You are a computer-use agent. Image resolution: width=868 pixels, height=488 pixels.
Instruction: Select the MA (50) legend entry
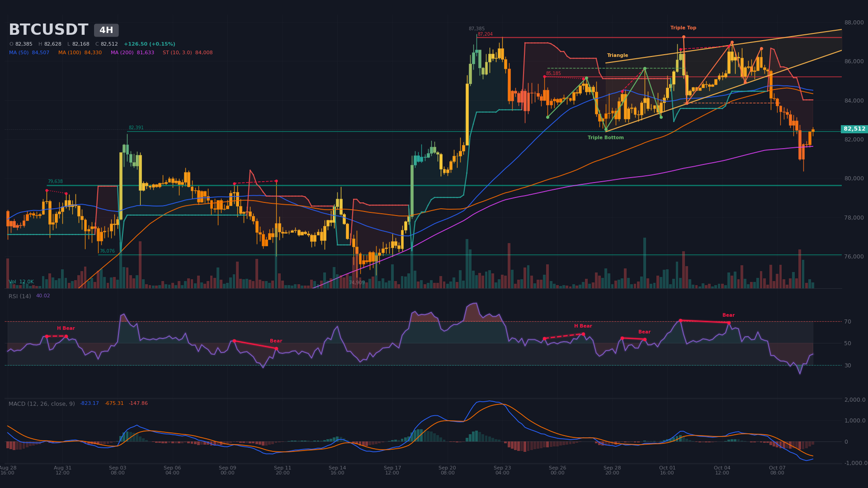click(29, 53)
